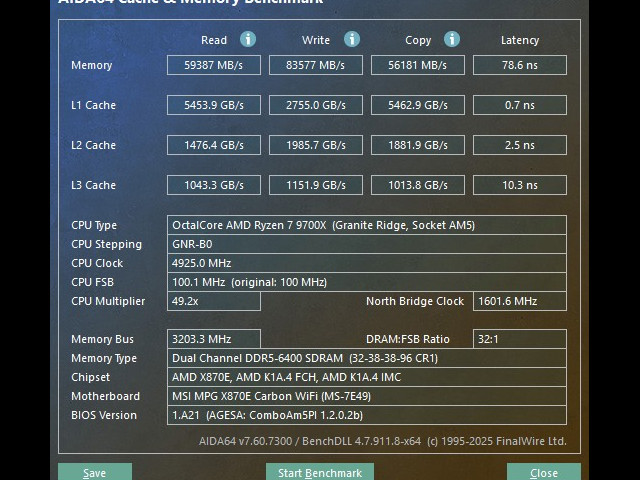Click the L2 Cache Write result cell
Image resolution: width=640 pixels, height=480 pixels.
coord(316,145)
